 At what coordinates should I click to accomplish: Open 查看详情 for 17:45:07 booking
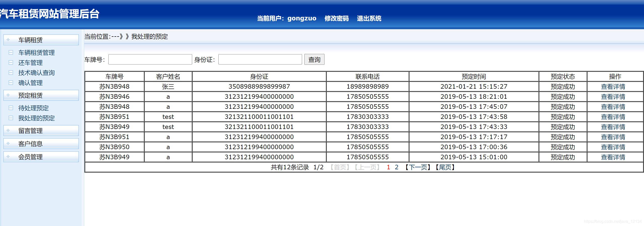[x=613, y=107]
